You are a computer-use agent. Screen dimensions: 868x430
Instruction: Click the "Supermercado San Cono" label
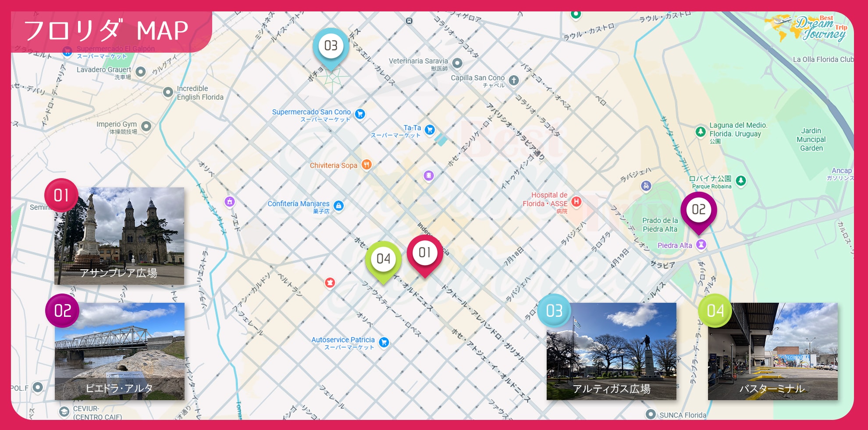click(311, 112)
